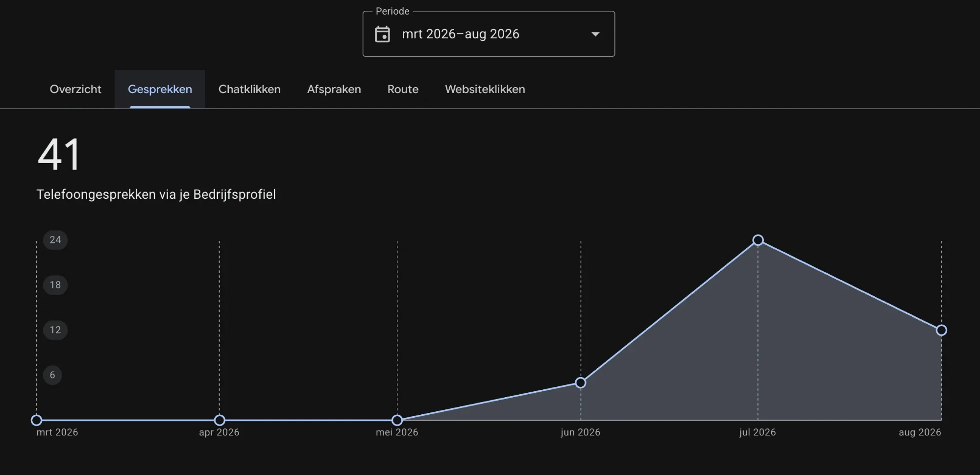
Task: Click the mrt 2026 data point
Action: pos(36,420)
